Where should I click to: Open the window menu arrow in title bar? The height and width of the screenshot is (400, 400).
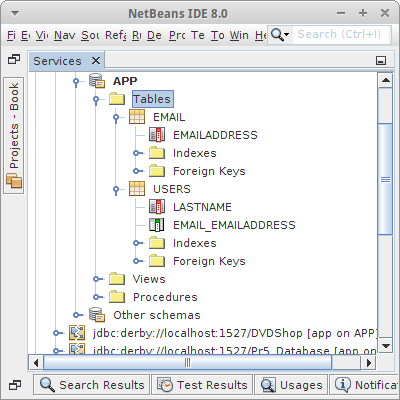pos(15,13)
